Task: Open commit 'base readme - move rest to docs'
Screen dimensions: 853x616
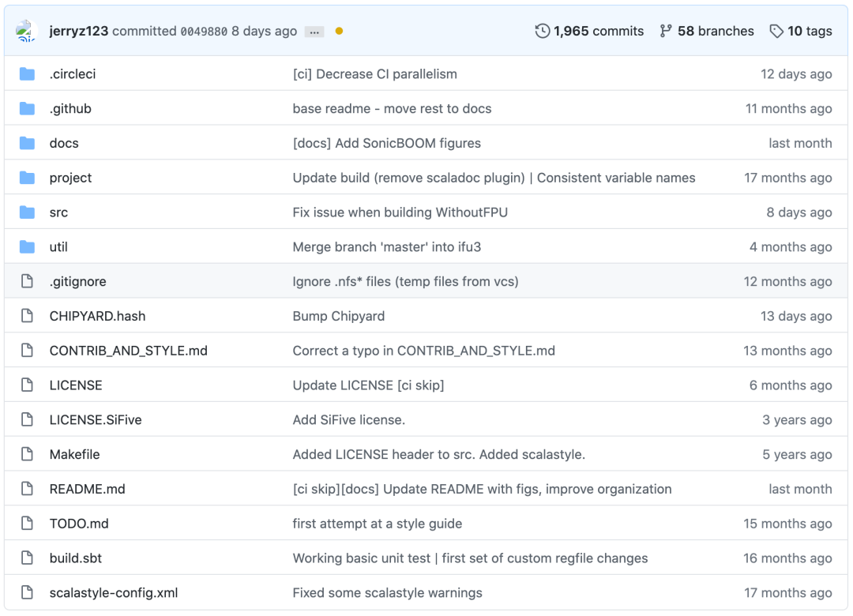Action: coord(393,108)
